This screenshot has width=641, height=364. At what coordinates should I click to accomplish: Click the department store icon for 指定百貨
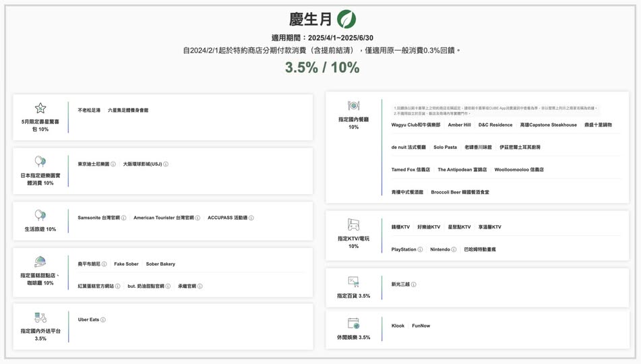point(353,282)
